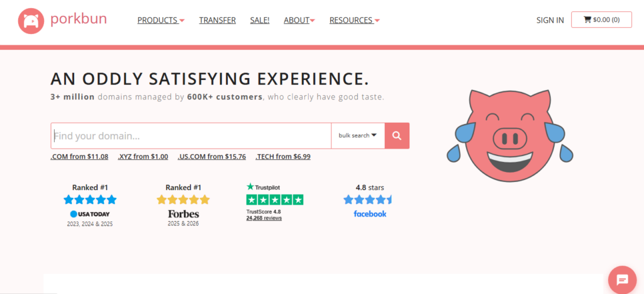644x294 pixels.
Task: Click the Forbes gold star rating
Action: [183, 200]
